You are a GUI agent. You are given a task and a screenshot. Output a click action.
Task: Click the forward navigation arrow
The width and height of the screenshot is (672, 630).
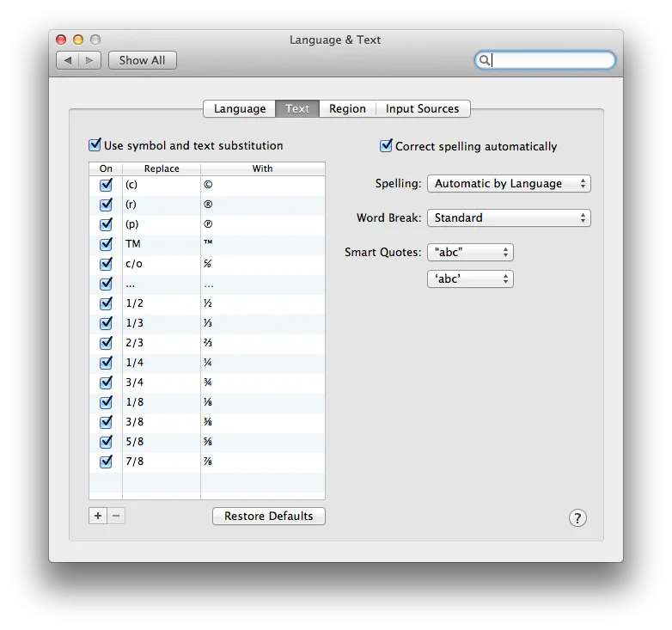[x=89, y=60]
